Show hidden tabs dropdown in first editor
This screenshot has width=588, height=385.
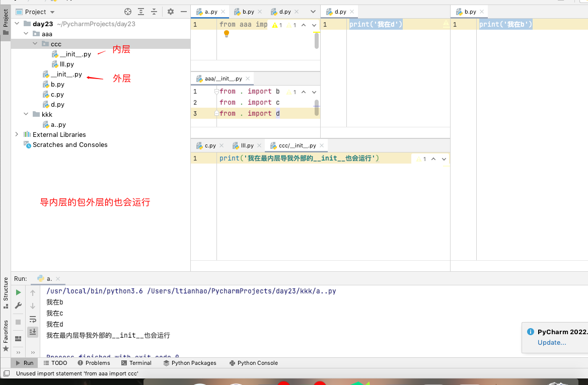coord(313,12)
